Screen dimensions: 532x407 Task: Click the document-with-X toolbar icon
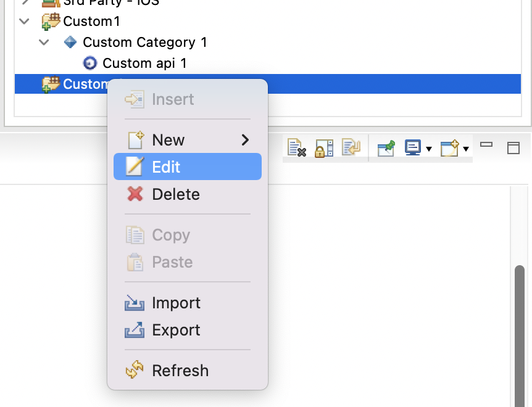coord(298,147)
